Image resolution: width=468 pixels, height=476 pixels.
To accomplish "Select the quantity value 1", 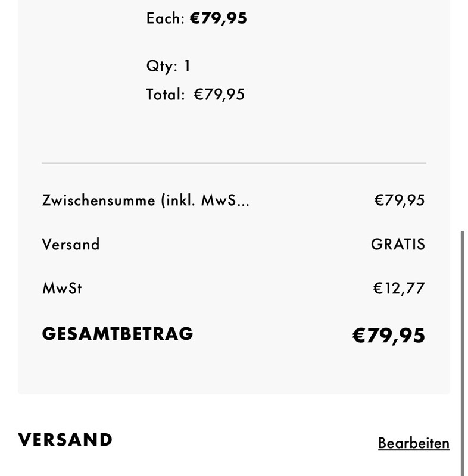I will 187,66.
